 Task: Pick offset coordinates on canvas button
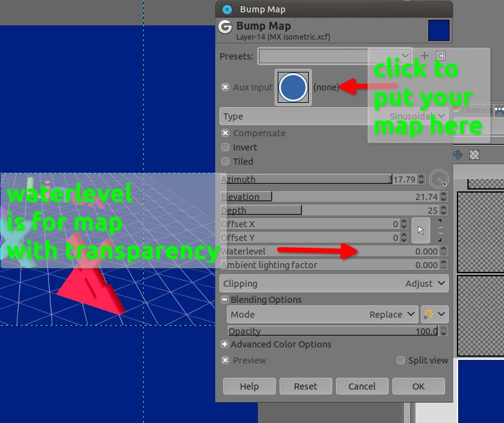click(x=421, y=230)
